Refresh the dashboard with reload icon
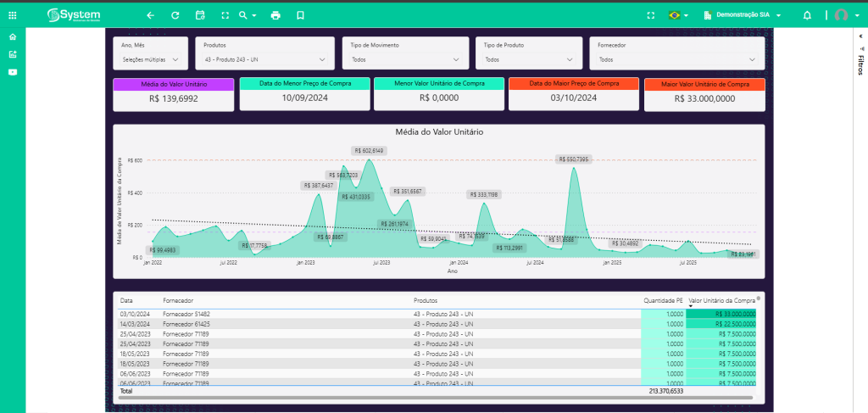Screen dimensions: 868x413 [x=175, y=15]
